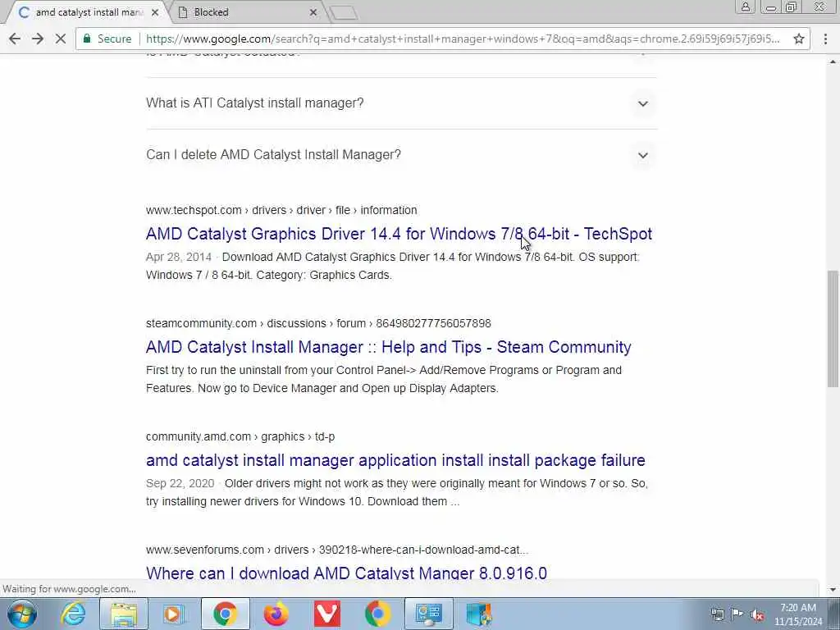Click the scrollbar up arrow
The width and height of the screenshot is (840, 630).
(833, 62)
